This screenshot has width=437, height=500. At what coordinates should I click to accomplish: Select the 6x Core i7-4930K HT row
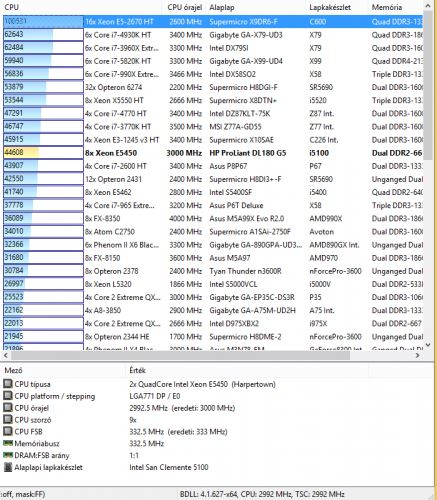(213, 35)
